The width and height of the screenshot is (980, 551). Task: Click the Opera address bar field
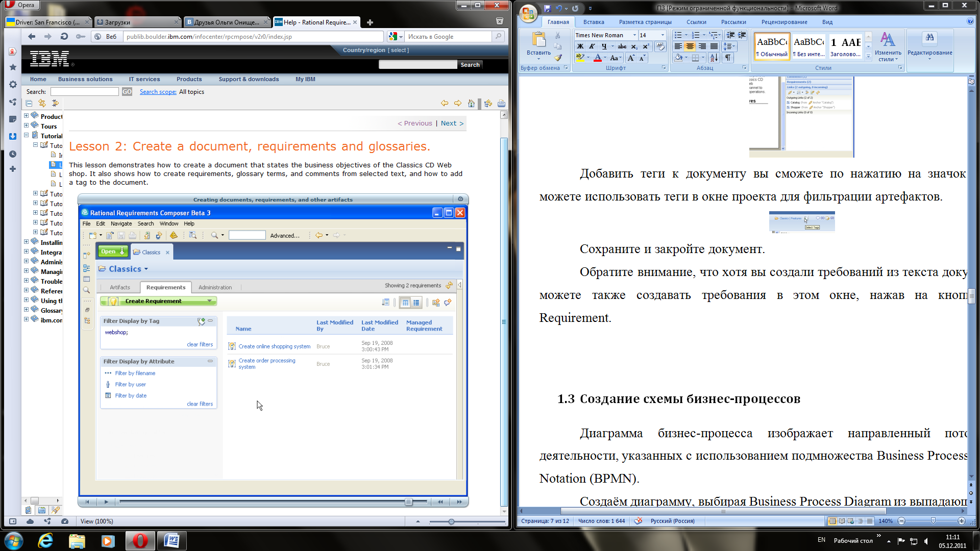[254, 37]
